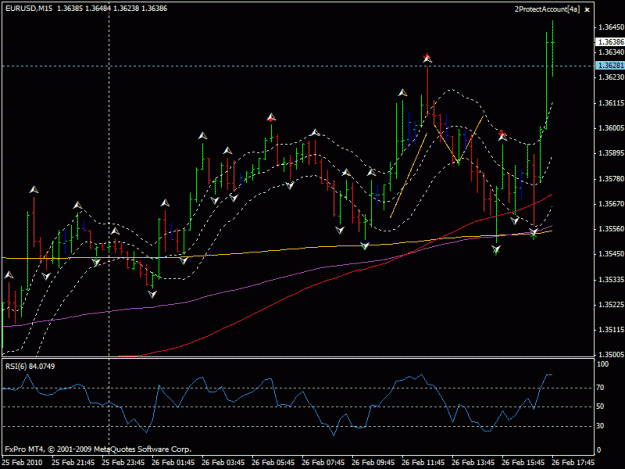Viewport: 625px width, 469px height.
Task: Click the 26 Feb 17:45 time label
Action: [x=573, y=463]
